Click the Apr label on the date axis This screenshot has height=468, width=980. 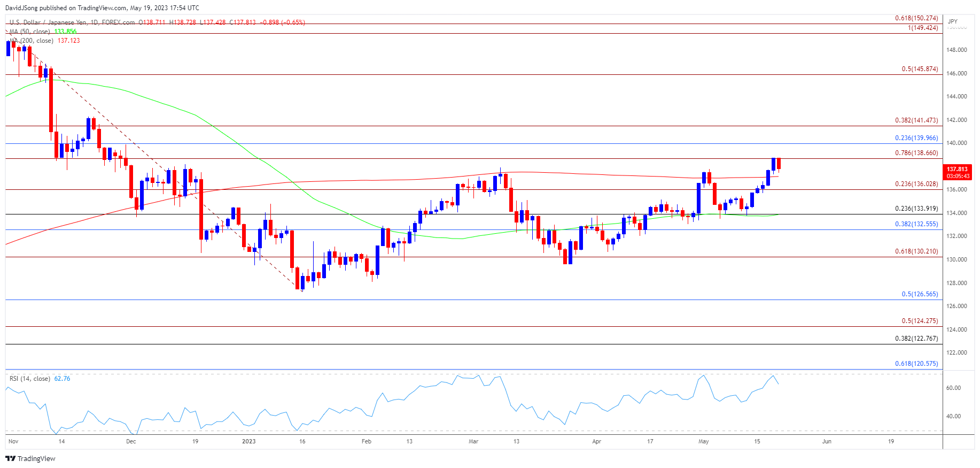(x=596, y=441)
